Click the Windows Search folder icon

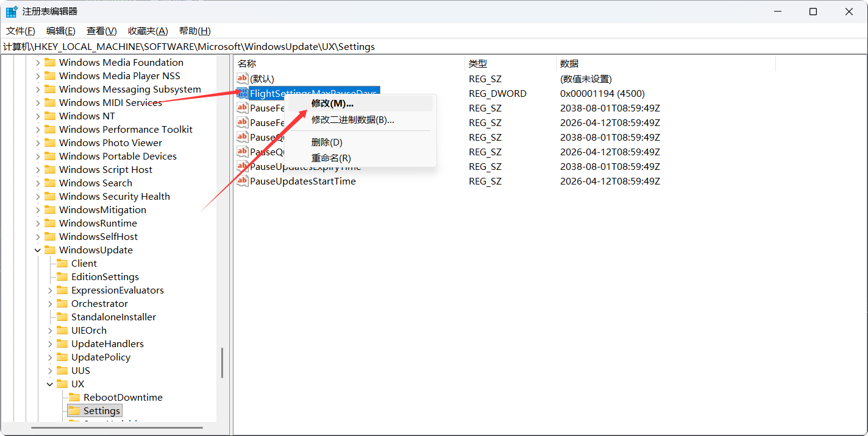pos(50,183)
